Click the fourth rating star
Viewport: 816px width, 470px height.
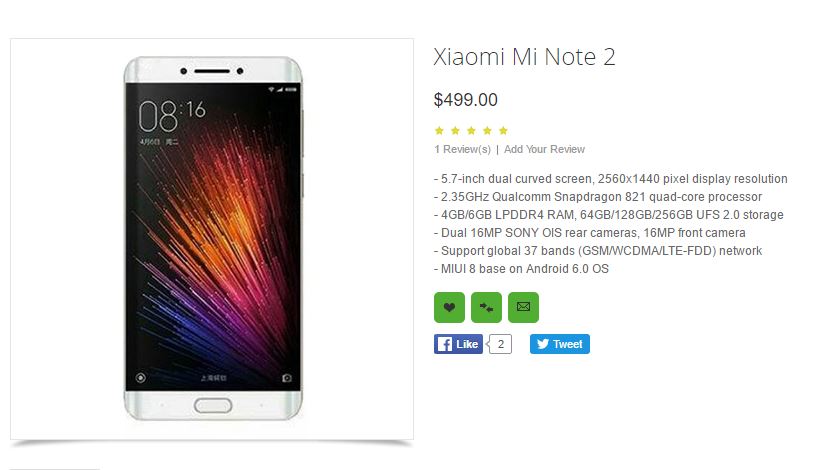[487, 130]
